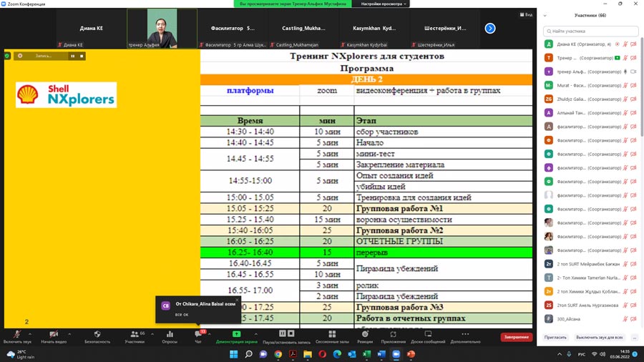Viewport: 644px width, 362px height.
Task: Click green encryption shield icon top-left
Action: (7, 55)
